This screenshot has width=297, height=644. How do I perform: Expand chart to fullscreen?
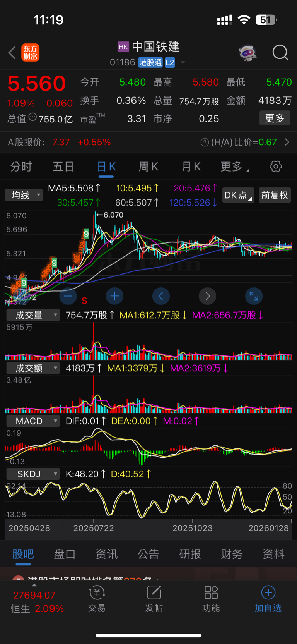coord(254,296)
